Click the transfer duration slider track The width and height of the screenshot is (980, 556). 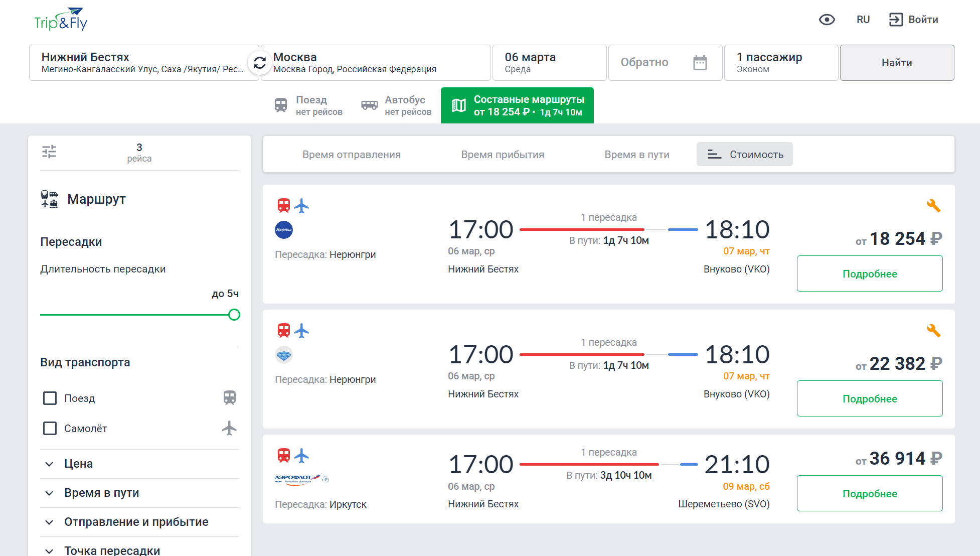coord(137,315)
